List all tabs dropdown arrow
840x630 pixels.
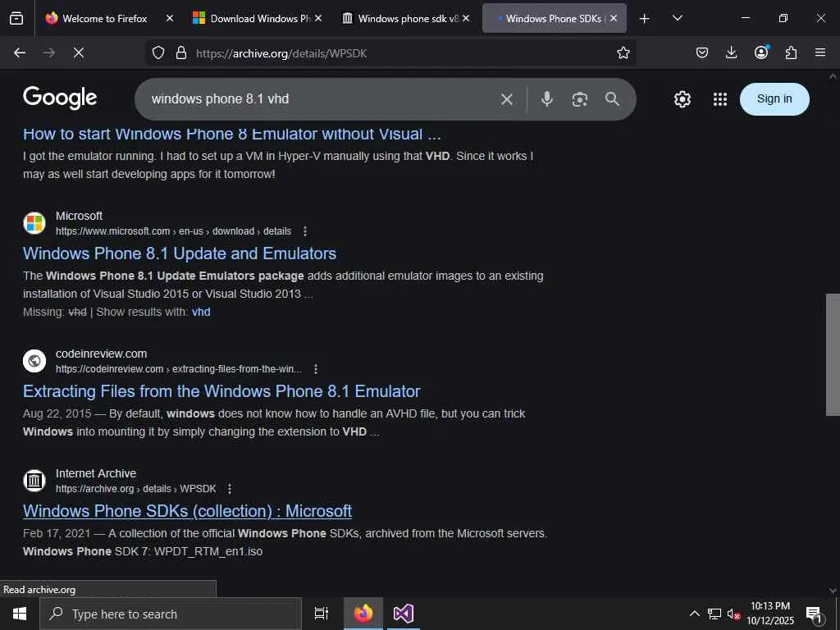click(x=677, y=18)
